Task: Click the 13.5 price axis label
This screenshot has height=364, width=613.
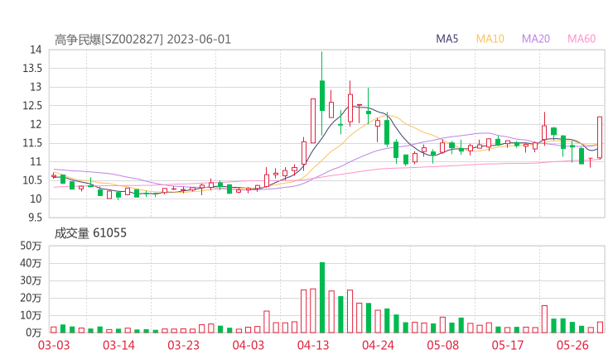Action: [x=32, y=69]
